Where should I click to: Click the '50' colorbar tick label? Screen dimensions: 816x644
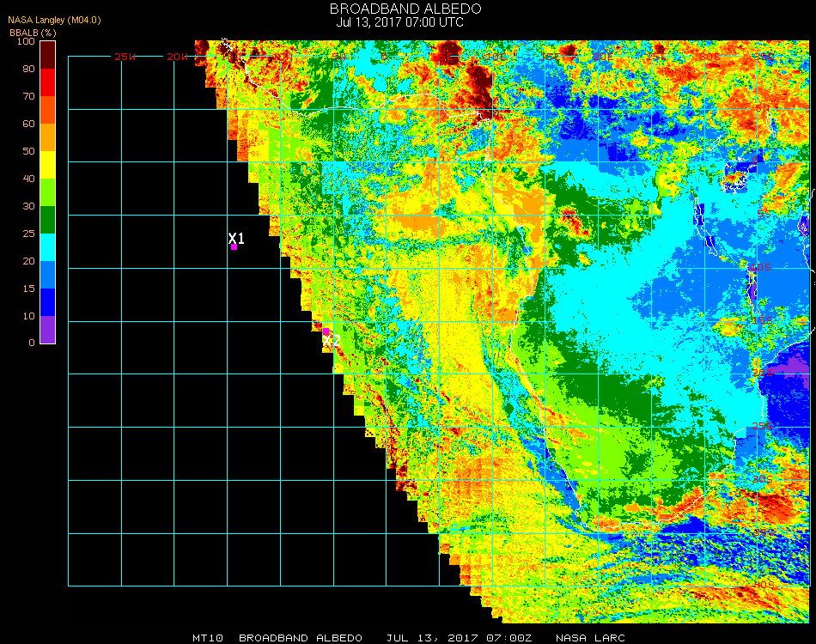click(28, 151)
